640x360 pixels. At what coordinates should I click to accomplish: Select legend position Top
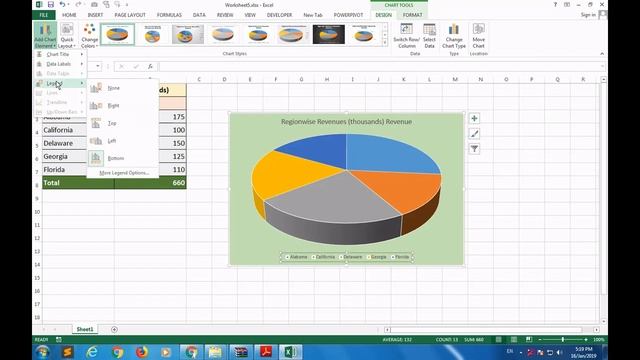[122, 123]
